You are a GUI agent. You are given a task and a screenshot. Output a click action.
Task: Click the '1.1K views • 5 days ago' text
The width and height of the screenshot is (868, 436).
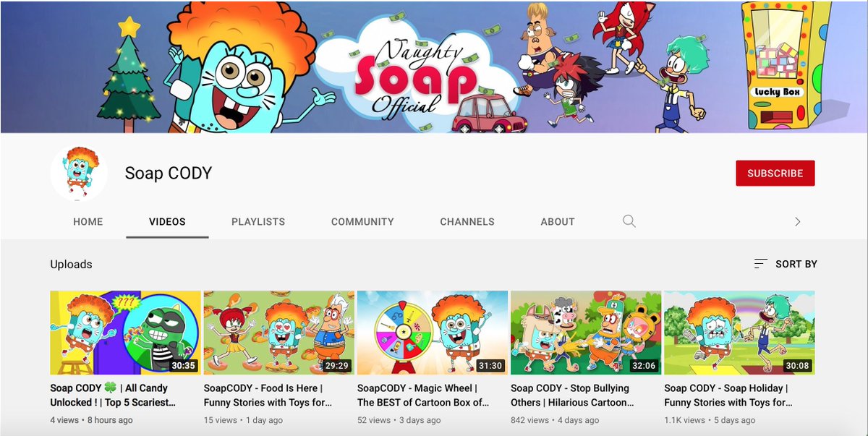click(710, 420)
